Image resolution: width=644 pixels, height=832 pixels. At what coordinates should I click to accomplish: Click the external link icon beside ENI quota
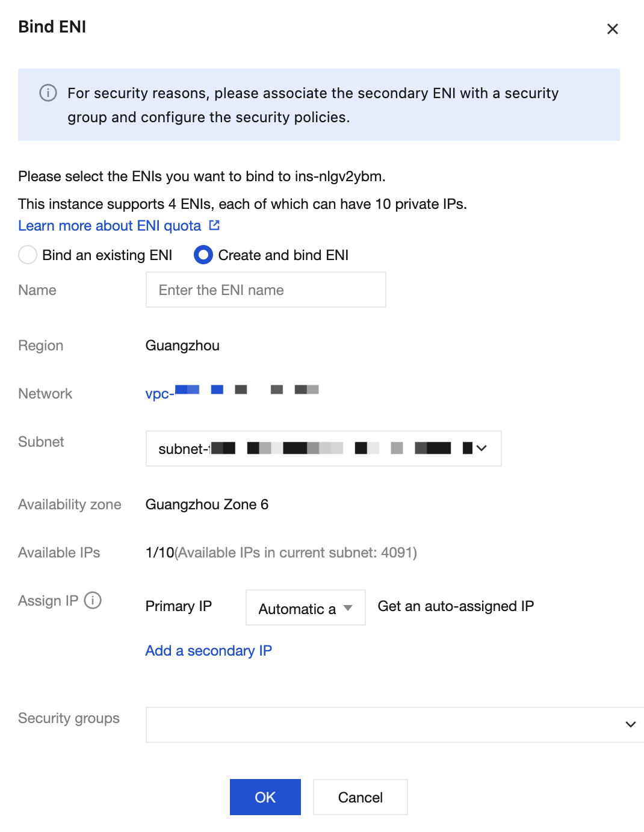214,225
